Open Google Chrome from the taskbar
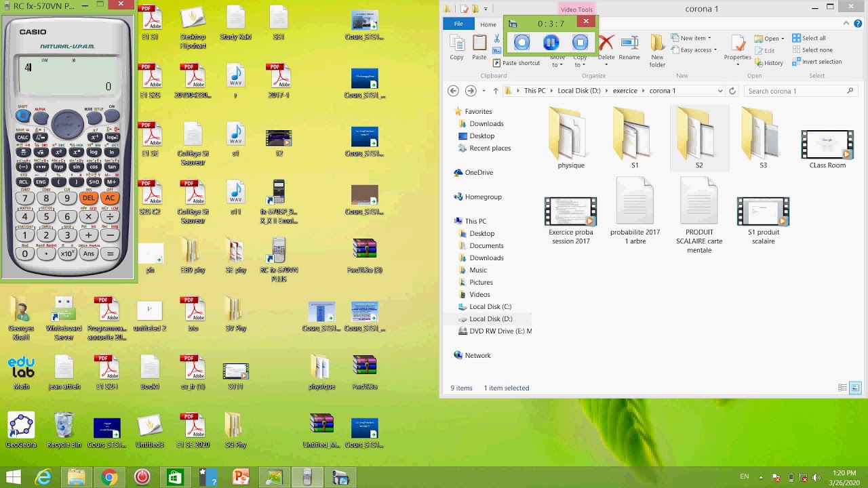The image size is (868, 488). pos(109,477)
